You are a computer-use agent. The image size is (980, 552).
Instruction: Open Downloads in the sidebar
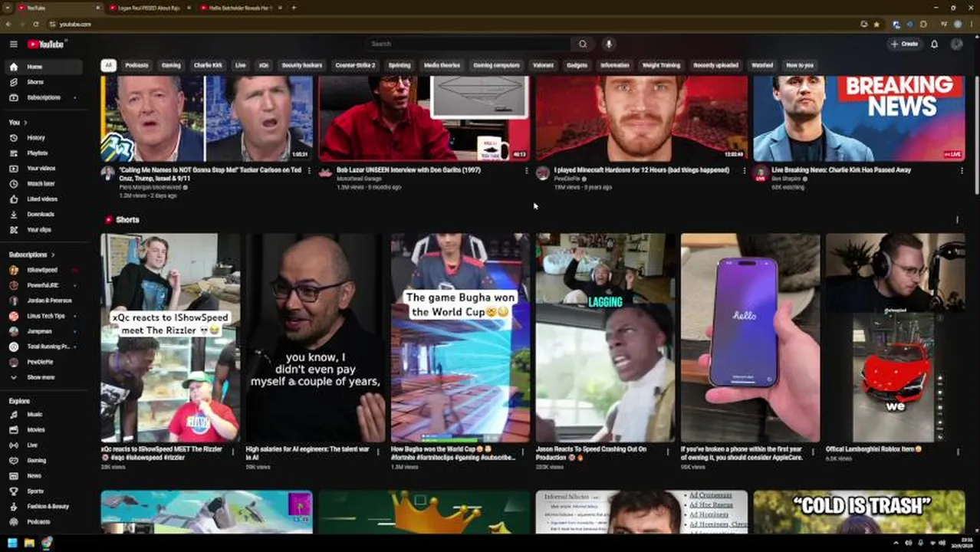click(44, 215)
